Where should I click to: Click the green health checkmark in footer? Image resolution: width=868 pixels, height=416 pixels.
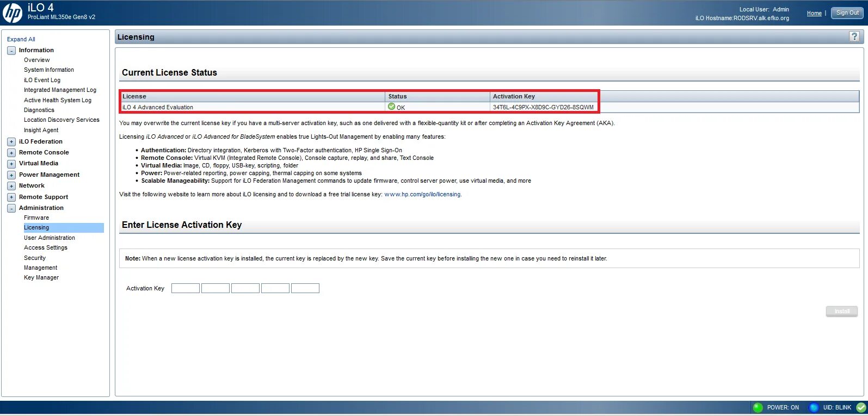[861, 407]
